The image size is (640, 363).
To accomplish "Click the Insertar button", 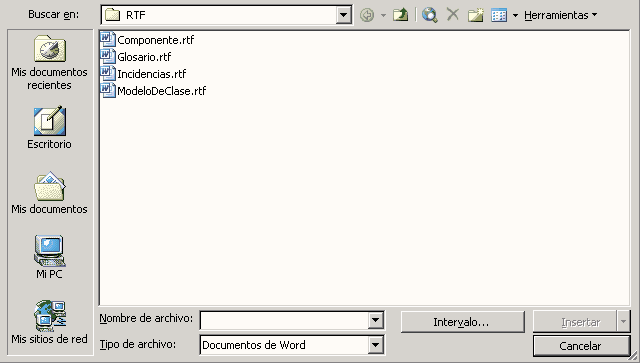I will tap(575, 322).
